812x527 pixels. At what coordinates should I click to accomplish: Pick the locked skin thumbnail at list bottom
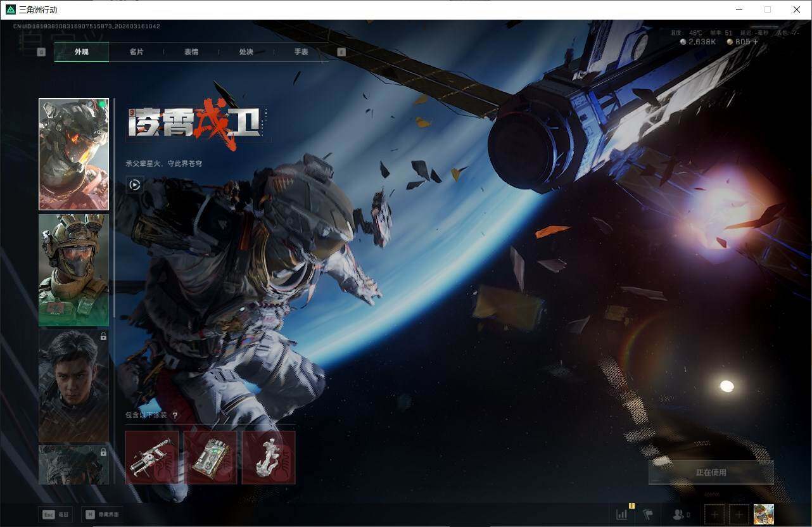coord(73,465)
